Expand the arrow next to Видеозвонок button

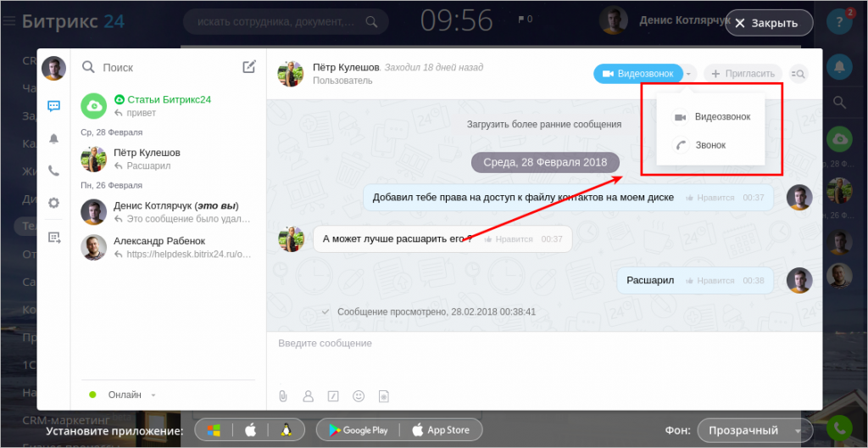[x=689, y=74]
